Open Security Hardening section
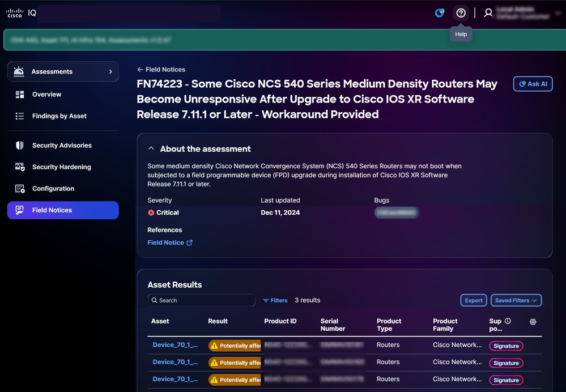Screen dimensions: 566x392 (61, 167)
